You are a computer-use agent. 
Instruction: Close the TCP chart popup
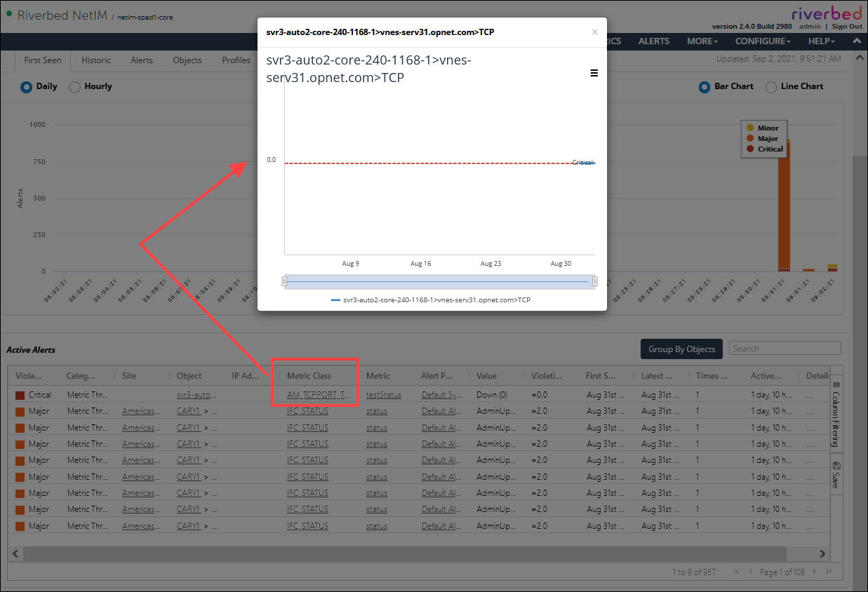click(594, 32)
